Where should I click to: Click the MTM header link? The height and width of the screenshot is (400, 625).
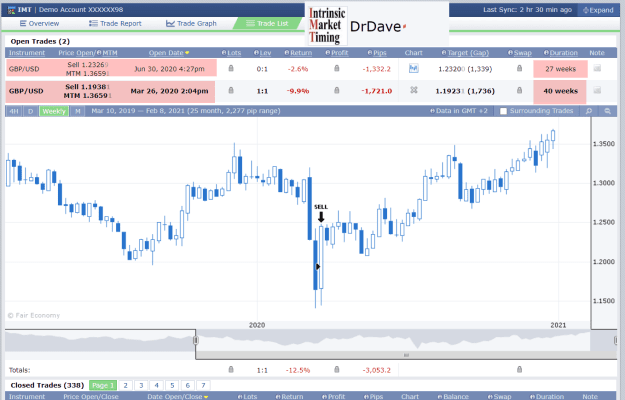[108, 53]
